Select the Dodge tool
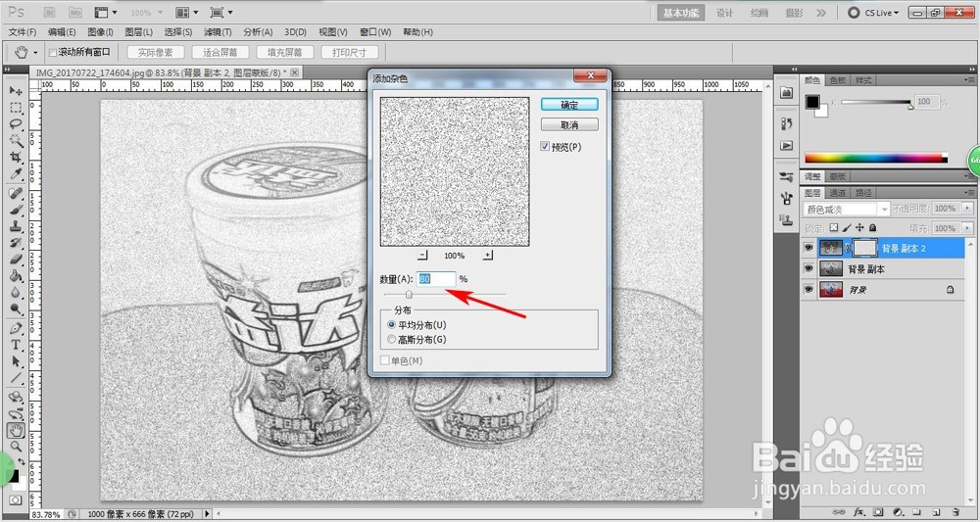 (x=16, y=308)
